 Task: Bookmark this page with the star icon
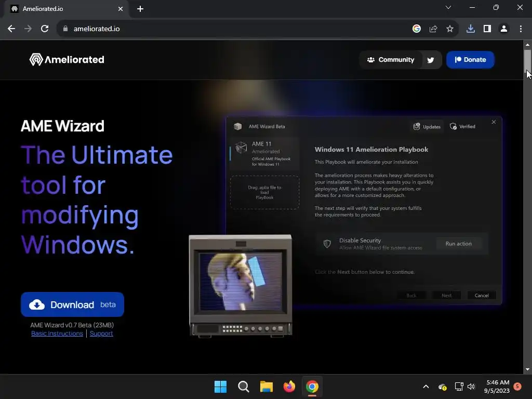[x=449, y=29]
